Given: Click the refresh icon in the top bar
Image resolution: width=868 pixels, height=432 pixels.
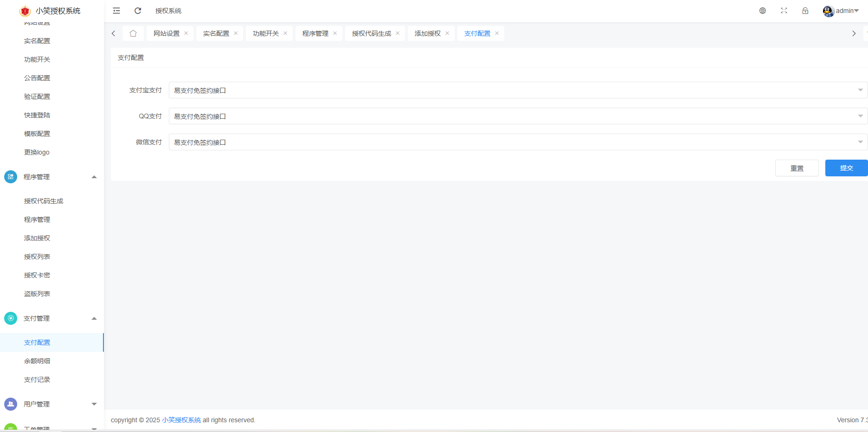Looking at the screenshot, I should (138, 11).
